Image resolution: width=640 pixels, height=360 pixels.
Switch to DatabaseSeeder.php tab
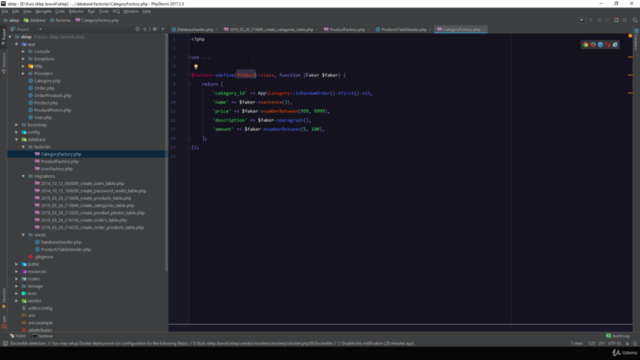(x=195, y=29)
